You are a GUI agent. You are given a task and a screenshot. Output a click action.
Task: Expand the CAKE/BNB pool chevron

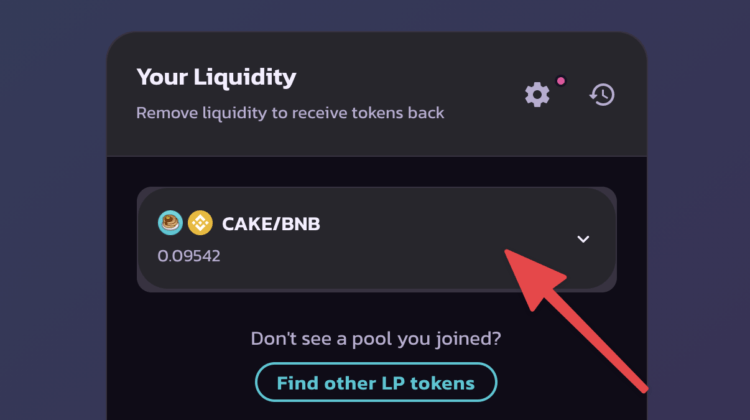tap(584, 239)
